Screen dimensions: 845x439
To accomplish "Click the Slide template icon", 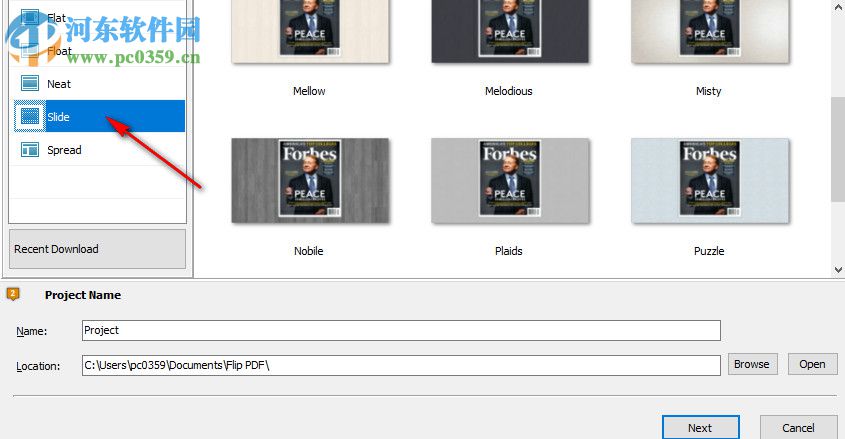I will (x=30, y=116).
